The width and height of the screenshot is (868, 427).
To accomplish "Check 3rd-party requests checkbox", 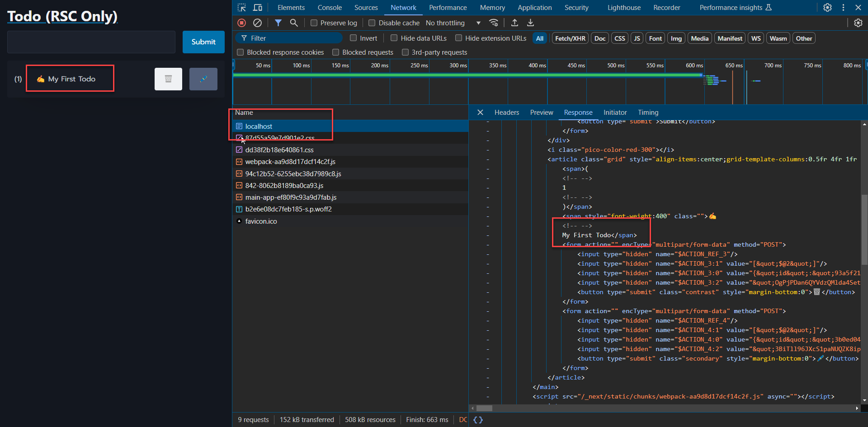I will pyautogui.click(x=406, y=52).
